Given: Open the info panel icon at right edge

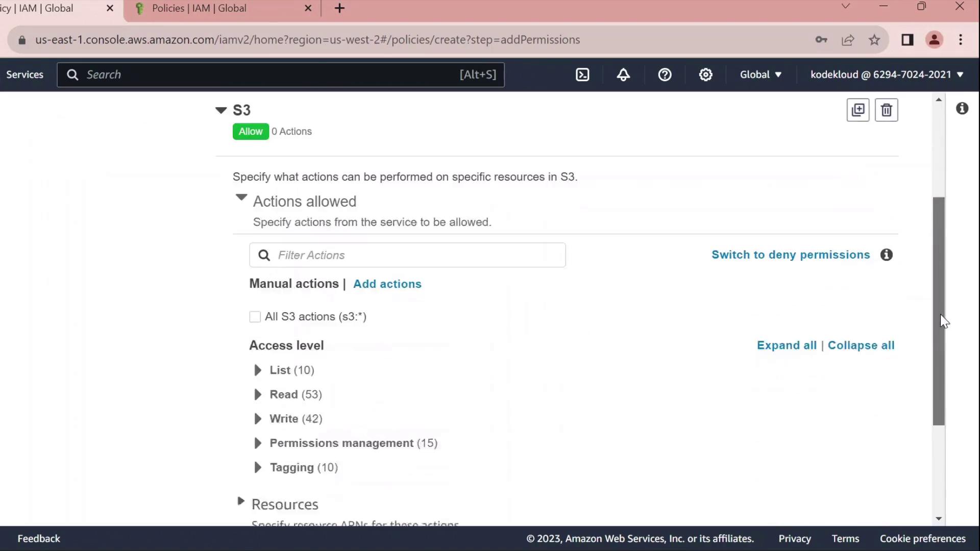Looking at the screenshot, I should pos(962,108).
